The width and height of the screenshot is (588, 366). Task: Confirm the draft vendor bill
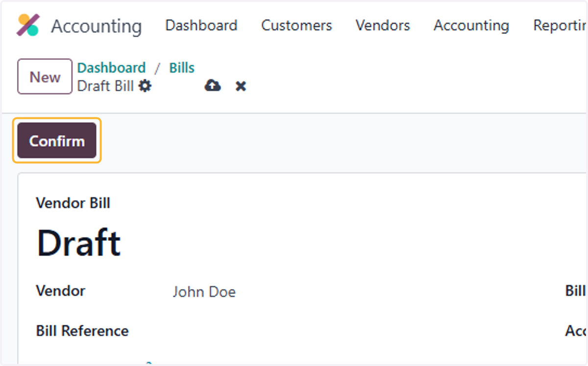tap(57, 141)
